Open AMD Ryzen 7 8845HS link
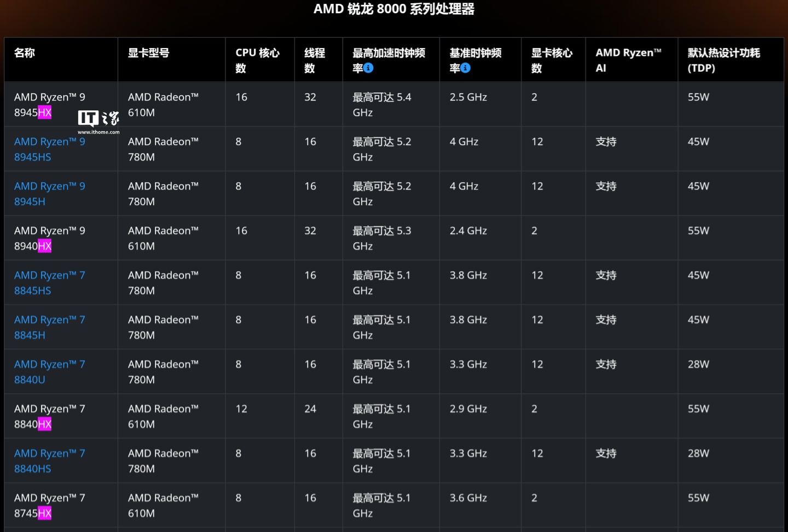Screen dimensions: 788x532 tap(50, 283)
